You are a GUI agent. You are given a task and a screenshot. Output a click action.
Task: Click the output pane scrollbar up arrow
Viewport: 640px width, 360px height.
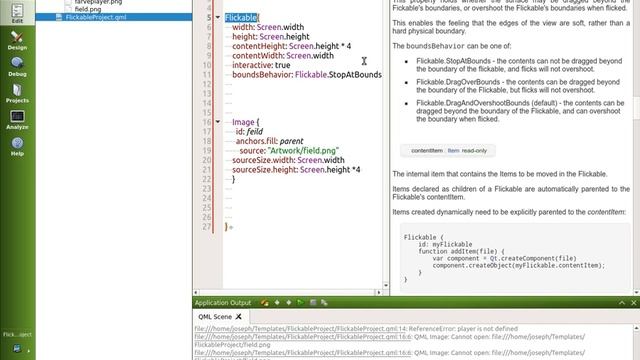636,328
